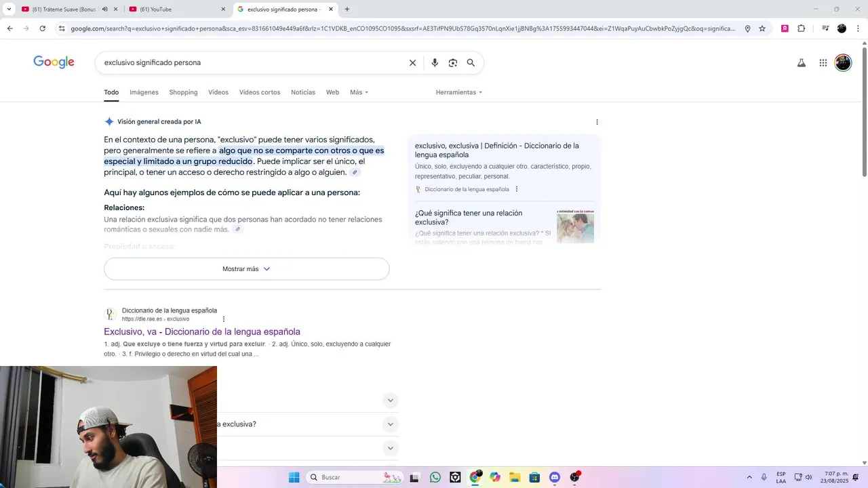View site information icon in address bar
Screen dimensions: 868x488
click(62, 28)
